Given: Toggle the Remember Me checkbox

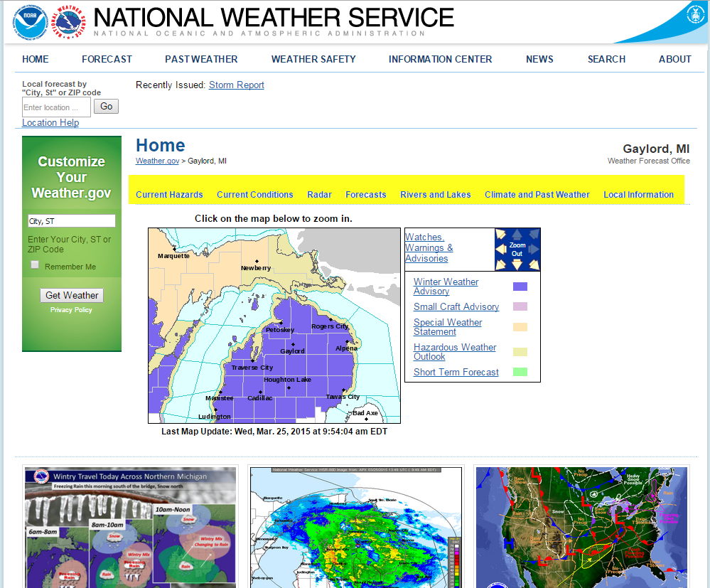Looking at the screenshot, I should point(35,264).
